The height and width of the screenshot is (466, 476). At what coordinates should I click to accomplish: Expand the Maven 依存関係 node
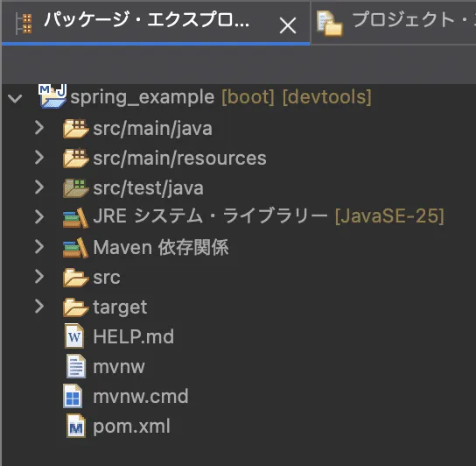point(39,246)
